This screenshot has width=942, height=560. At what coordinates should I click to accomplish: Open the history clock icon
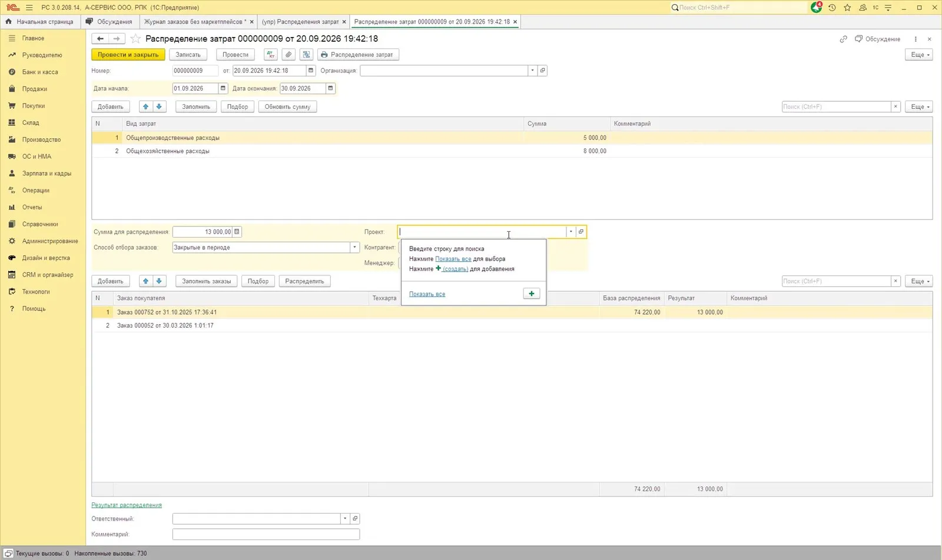pos(832,8)
